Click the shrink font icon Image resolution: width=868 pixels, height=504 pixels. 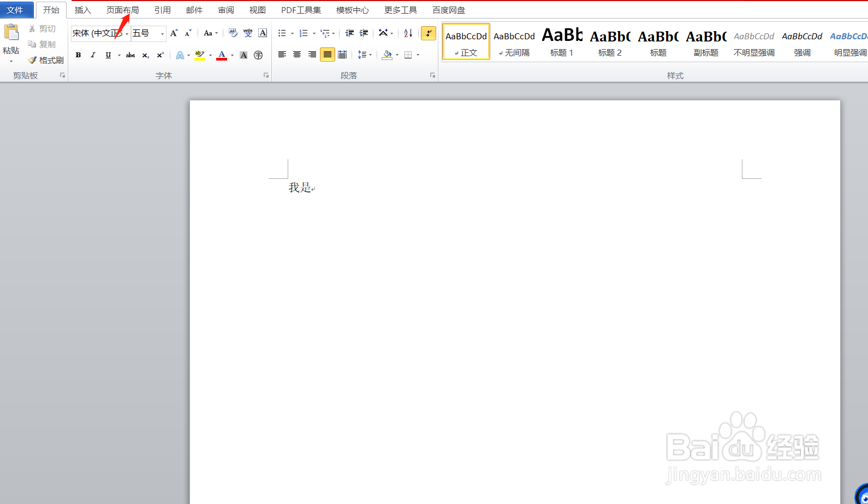tap(188, 33)
